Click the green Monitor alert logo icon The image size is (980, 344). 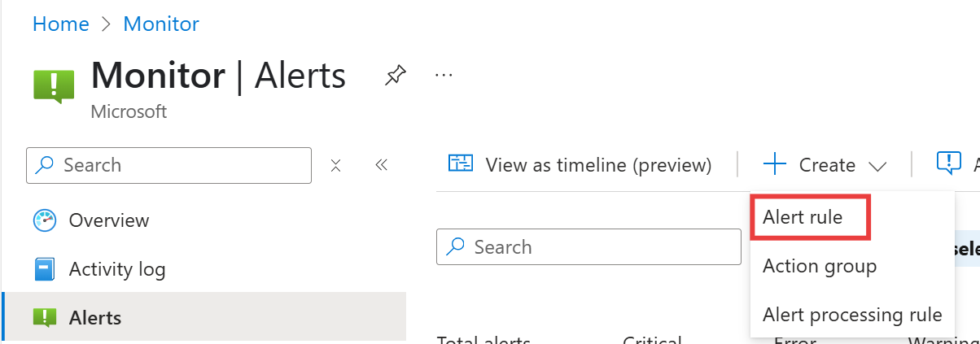tap(54, 86)
